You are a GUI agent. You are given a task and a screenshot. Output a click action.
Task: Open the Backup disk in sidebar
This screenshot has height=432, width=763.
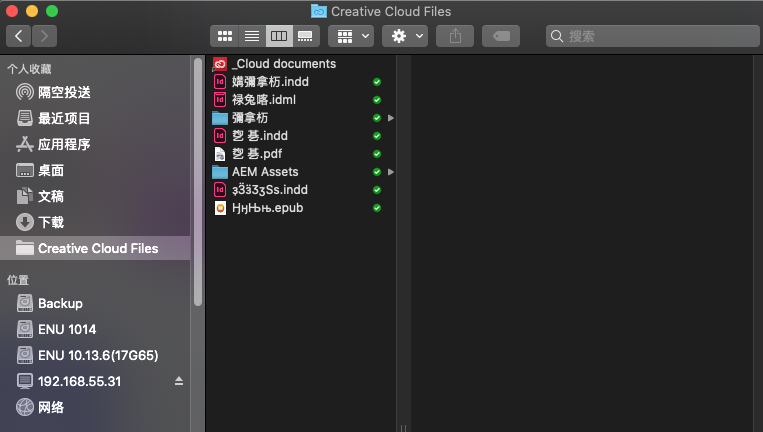tap(95, 304)
